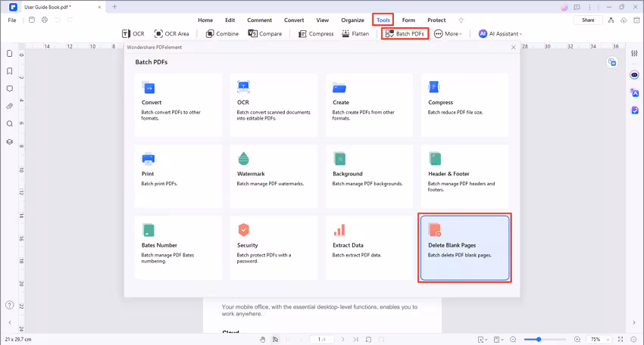Image resolution: width=644 pixels, height=345 pixels.
Task: Click the AI chatbot sidebar icon
Action: 635,75
